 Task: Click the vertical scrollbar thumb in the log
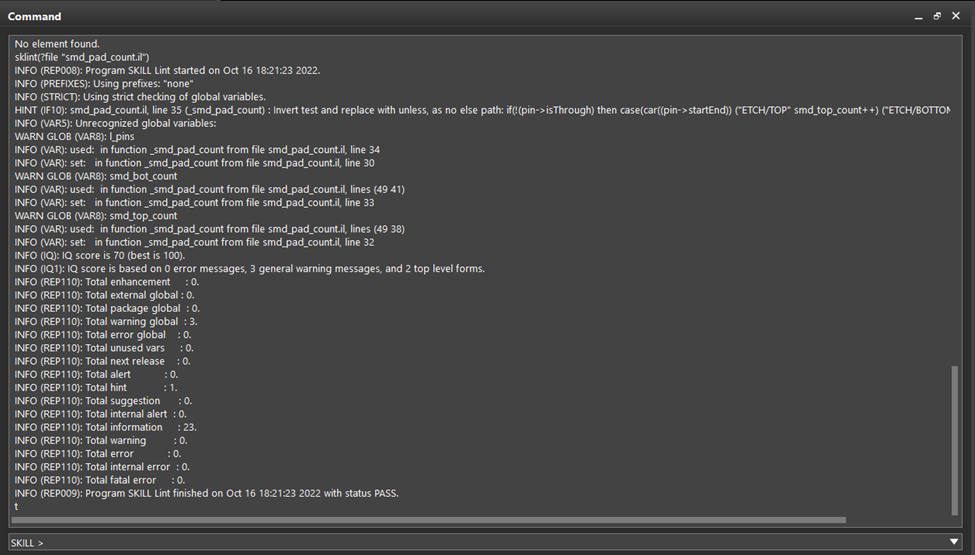[x=955, y=438]
